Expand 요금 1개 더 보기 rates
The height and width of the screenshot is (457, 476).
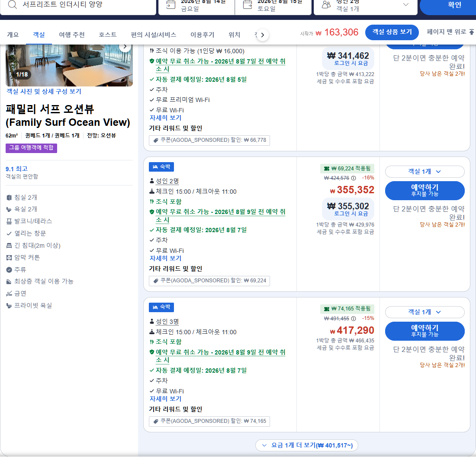click(x=307, y=445)
